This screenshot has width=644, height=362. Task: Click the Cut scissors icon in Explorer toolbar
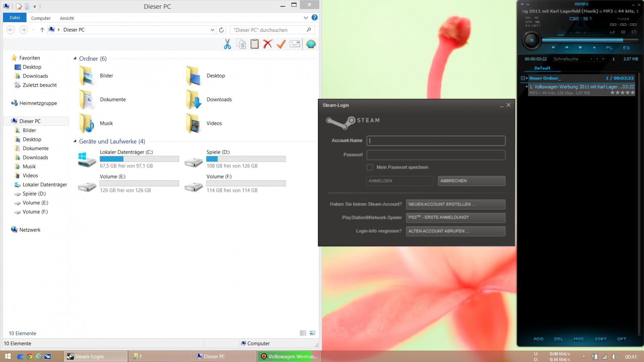tap(227, 44)
